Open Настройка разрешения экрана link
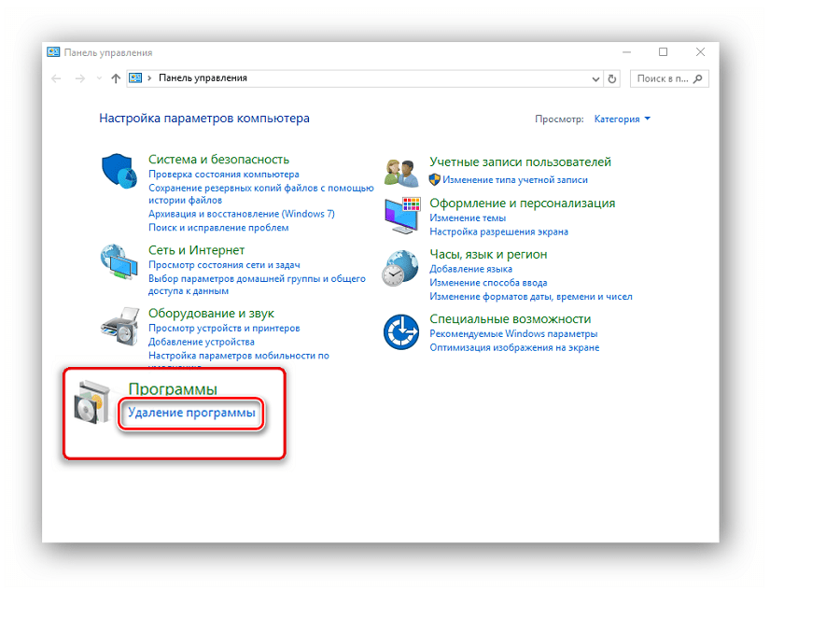 coord(498,232)
